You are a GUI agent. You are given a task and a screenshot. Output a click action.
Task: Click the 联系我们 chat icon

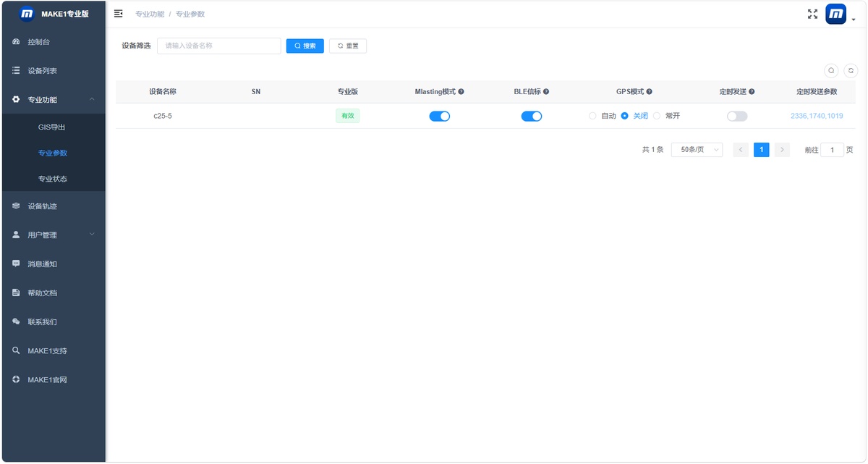pos(16,322)
